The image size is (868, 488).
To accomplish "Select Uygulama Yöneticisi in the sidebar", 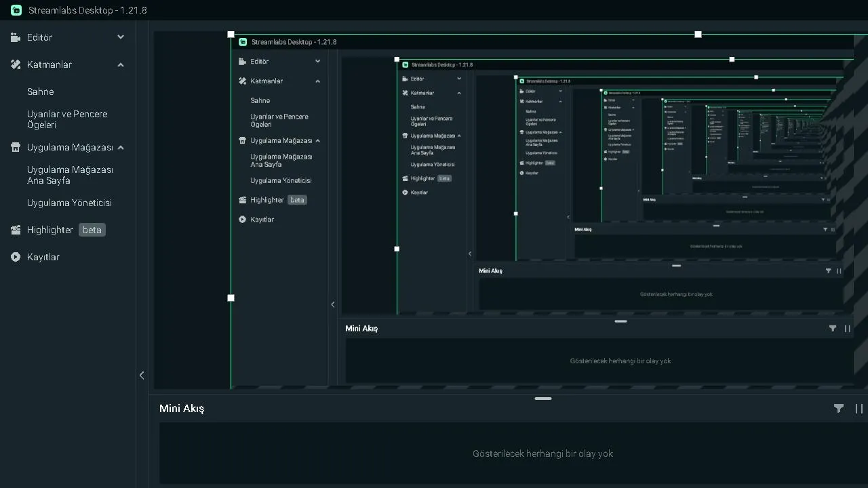I will pos(69,203).
